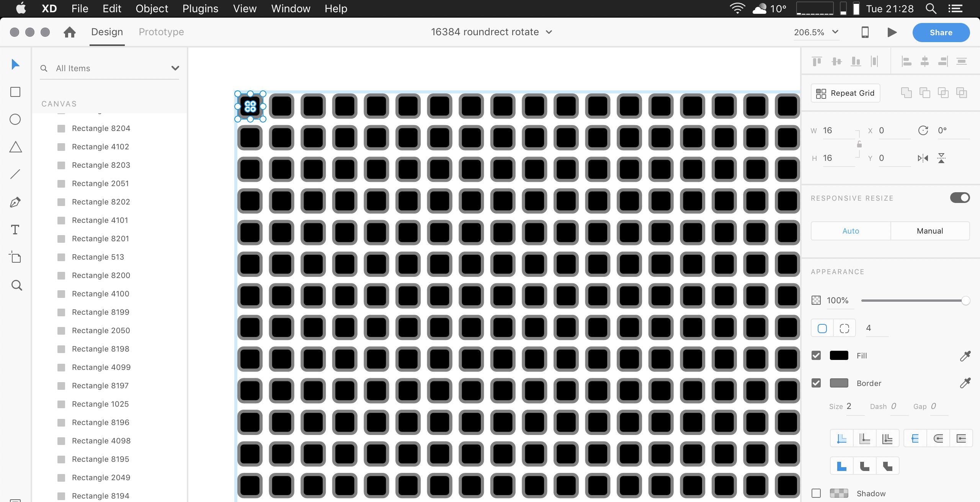Pick border color with the eyedropper
Viewport: 980px width, 502px height.
click(x=965, y=383)
